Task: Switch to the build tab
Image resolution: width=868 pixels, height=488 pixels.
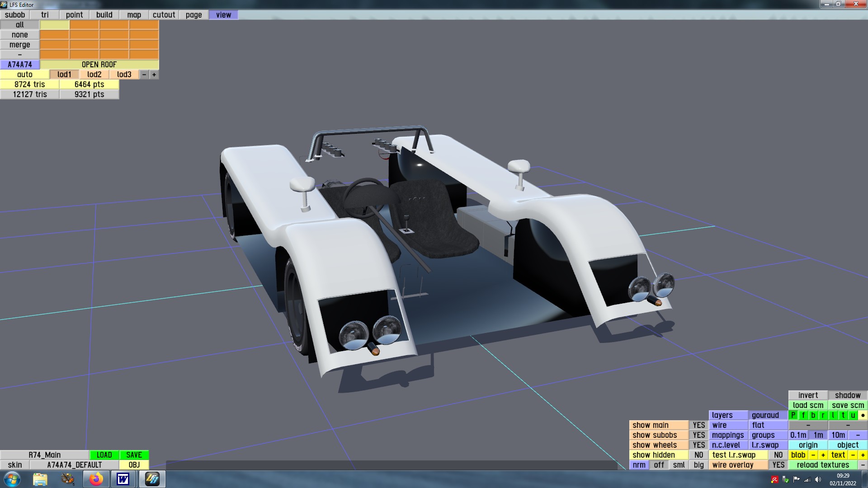Action: [x=104, y=15]
